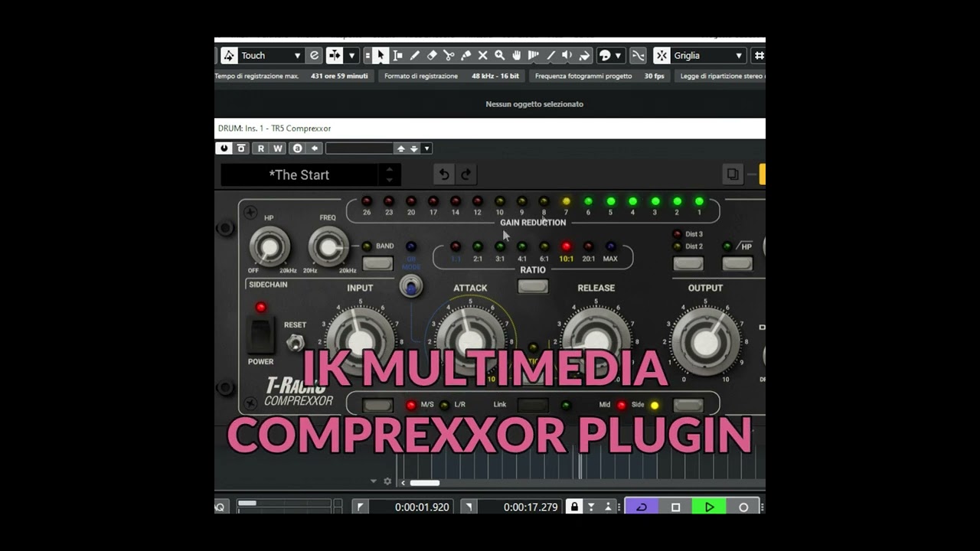Select the Glue tool
This screenshot has height=551, width=980.
(465, 55)
